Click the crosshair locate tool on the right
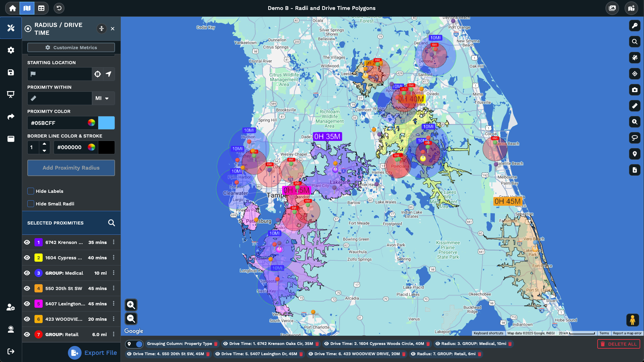The height and width of the screenshot is (362, 644). 634,74
